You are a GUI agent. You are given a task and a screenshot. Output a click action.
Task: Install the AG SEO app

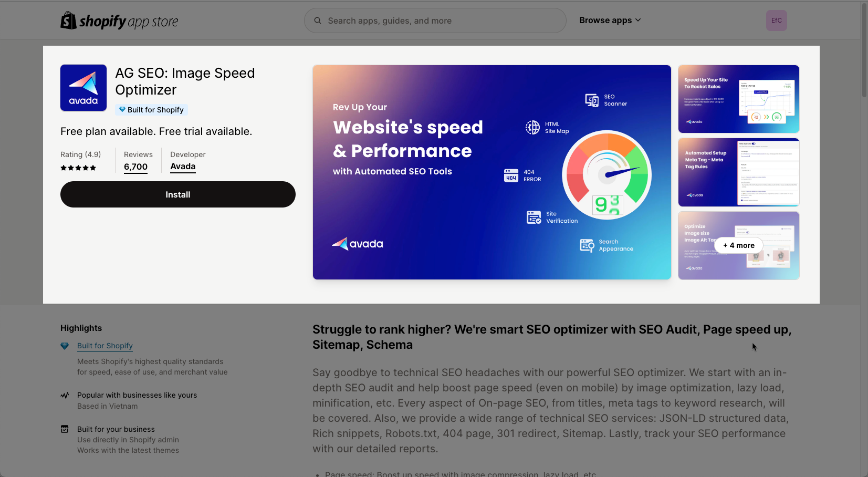pyautogui.click(x=178, y=194)
